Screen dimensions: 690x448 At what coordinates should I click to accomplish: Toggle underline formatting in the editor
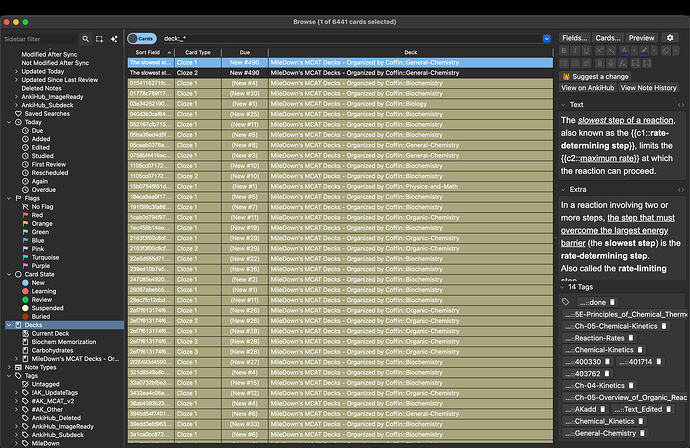point(587,51)
